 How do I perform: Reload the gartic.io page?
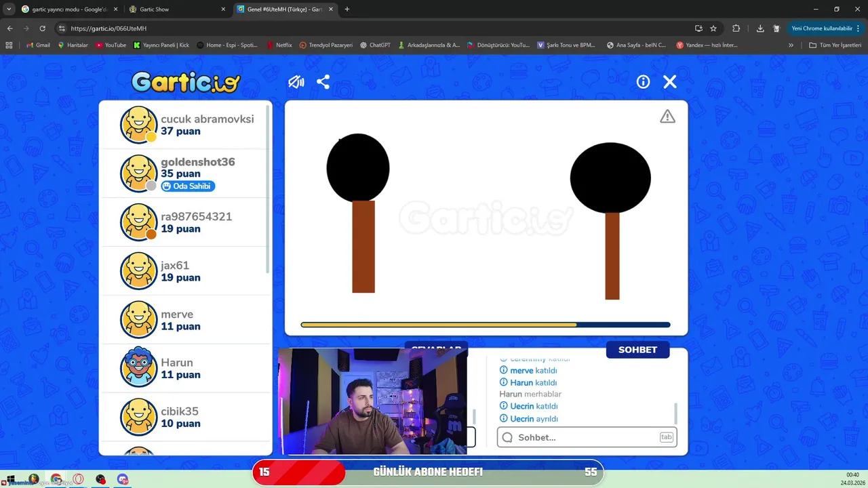click(x=42, y=28)
